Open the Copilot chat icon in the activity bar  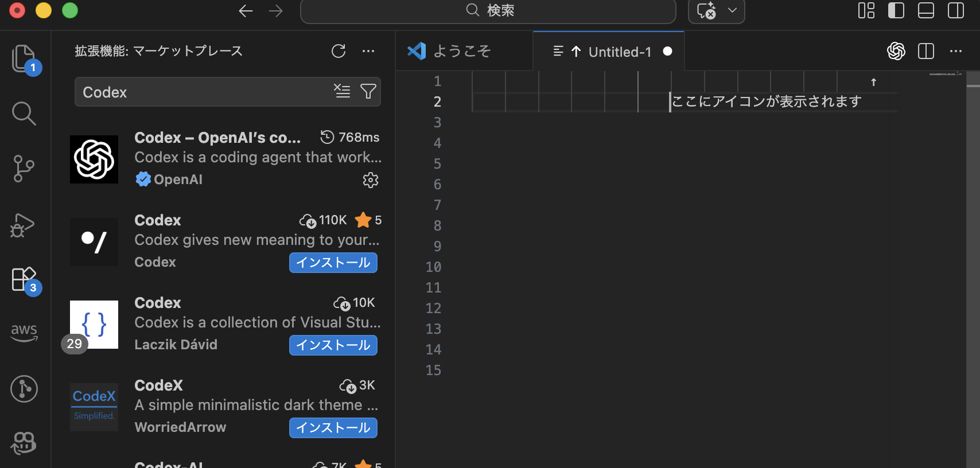pos(24,443)
